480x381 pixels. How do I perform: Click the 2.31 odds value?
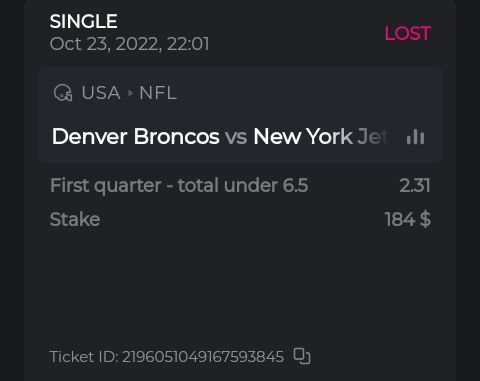[x=415, y=185]
